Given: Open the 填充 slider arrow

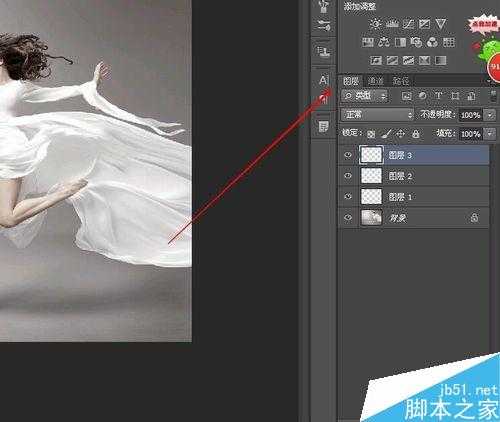Looking at the screenshot, I should (490, 134).
